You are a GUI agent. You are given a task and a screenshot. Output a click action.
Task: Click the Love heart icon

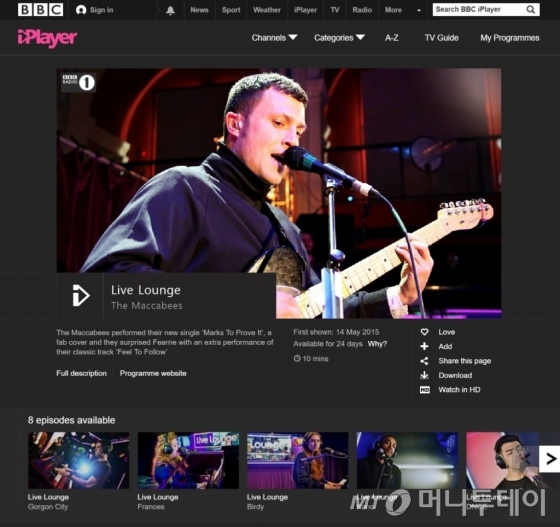(x=424, y=332)
